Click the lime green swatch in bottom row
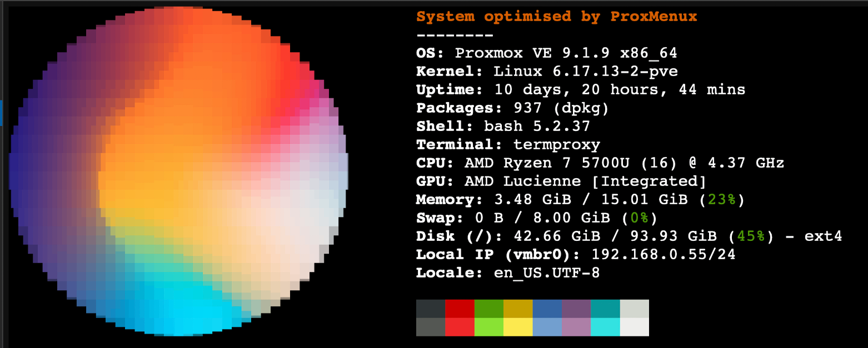The width and height of the screenshot is (868, 348). point(489,327)
